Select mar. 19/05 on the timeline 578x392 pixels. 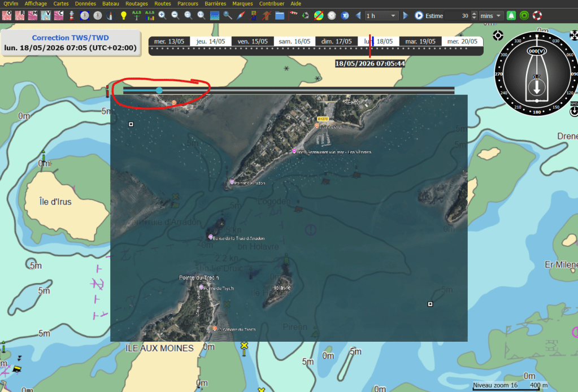pyautogui.click(x=420, y=41)
